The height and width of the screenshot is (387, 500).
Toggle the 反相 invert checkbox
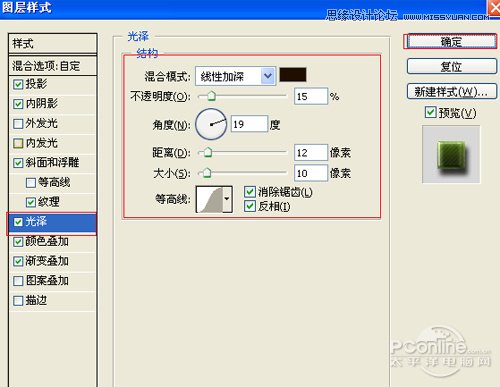pos(250,206)
